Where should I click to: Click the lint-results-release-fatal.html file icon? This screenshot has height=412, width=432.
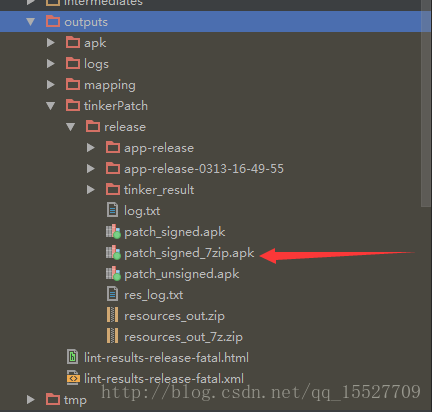[x=73, y=357]
